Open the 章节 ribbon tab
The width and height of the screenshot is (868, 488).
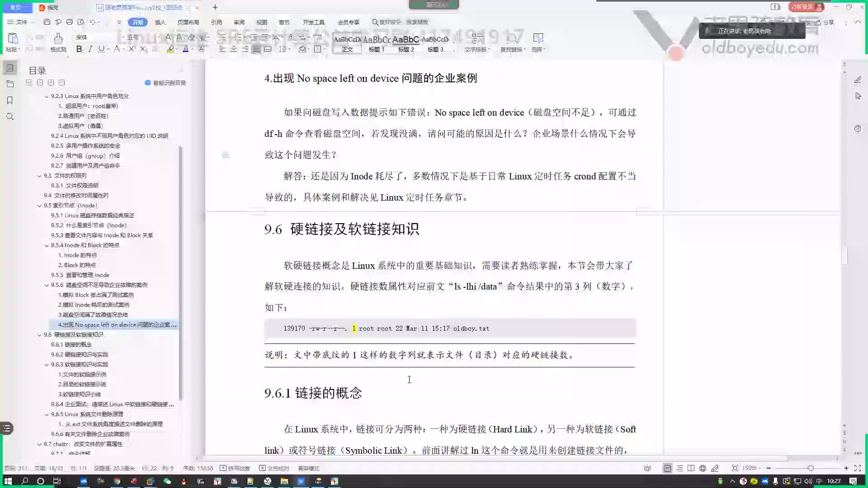pos(284,22)
